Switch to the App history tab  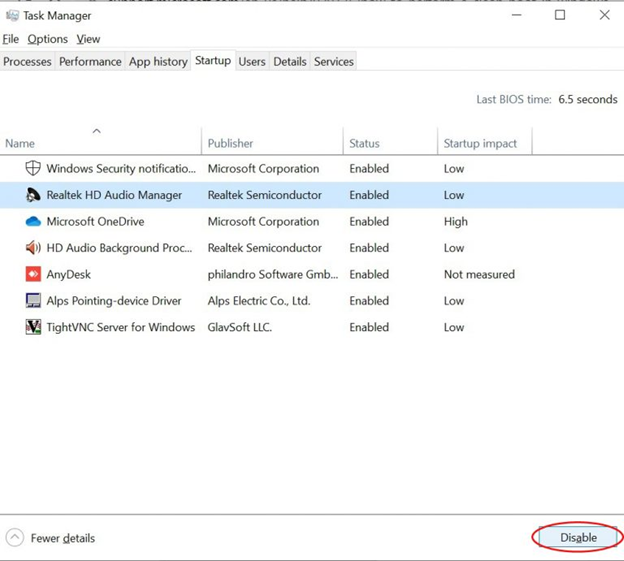point(158,62)
